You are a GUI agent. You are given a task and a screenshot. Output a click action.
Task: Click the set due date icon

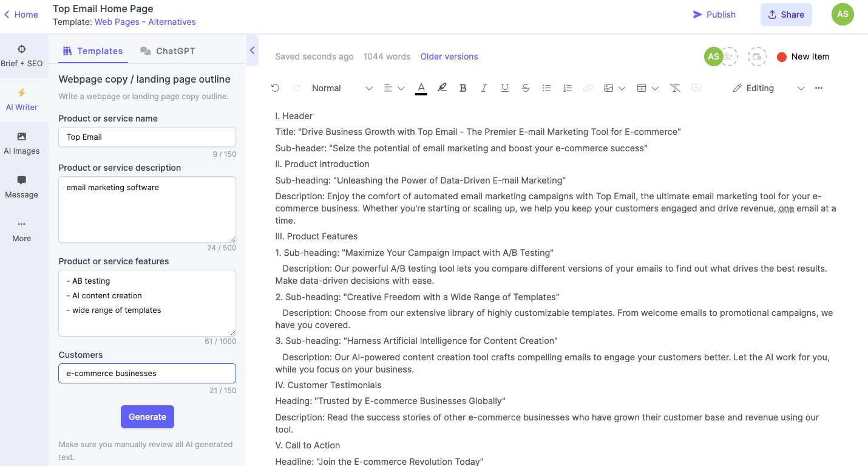756,57
